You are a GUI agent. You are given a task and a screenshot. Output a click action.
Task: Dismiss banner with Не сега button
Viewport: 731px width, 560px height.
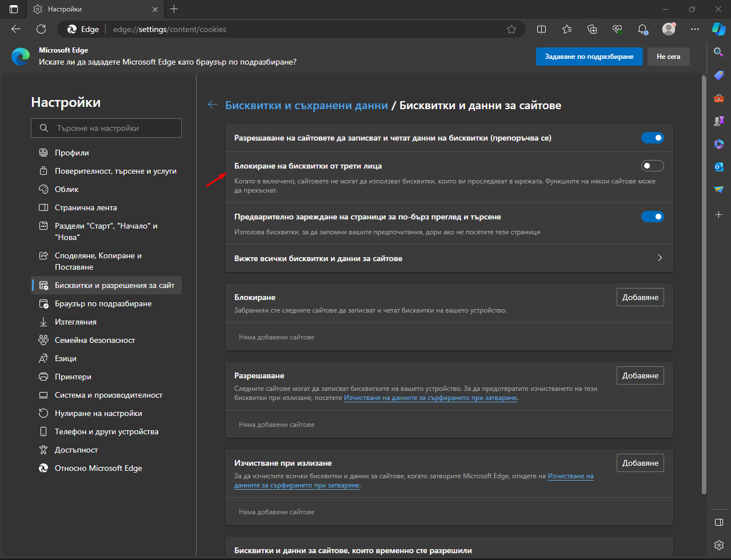click(x=668, y=57)
